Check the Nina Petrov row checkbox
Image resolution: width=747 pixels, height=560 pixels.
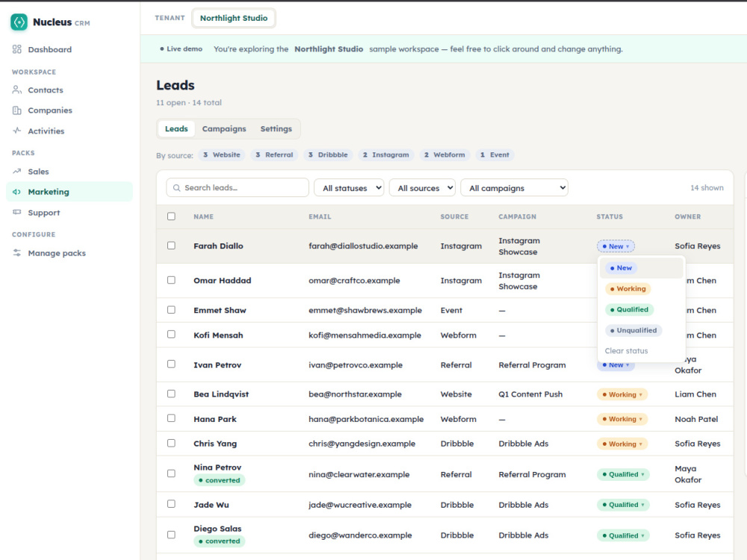[172, 473]
